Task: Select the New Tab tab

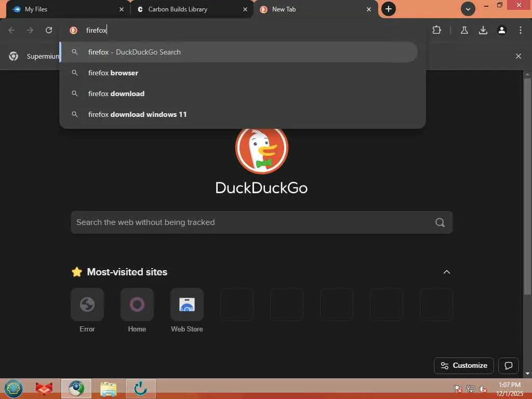Action: pyautogui.click(x=315, y=9)
